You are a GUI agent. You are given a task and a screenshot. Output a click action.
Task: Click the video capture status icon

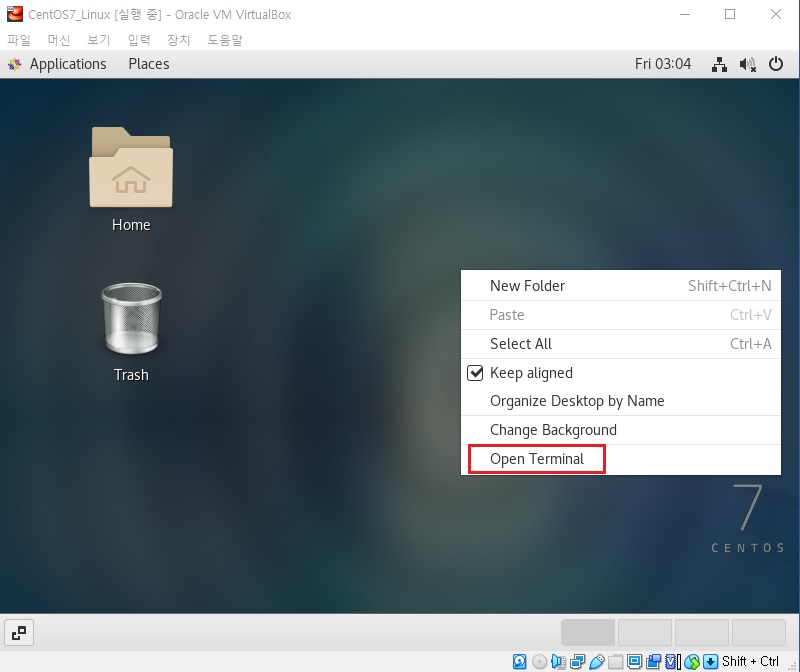click(654, 662)
